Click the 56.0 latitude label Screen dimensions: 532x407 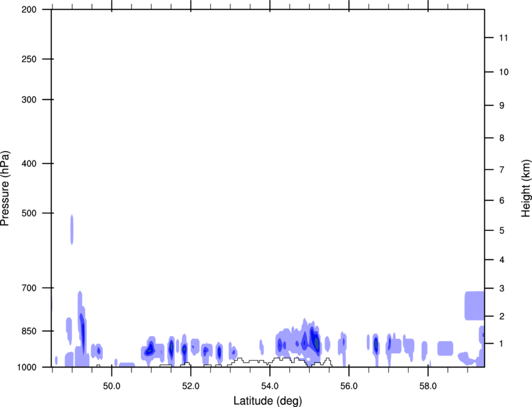[x=349, y=386]
